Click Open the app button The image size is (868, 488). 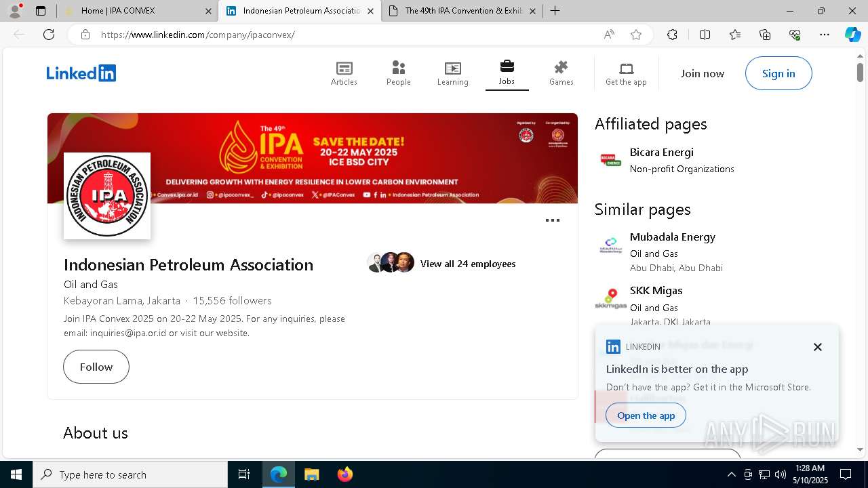(646, 415)
